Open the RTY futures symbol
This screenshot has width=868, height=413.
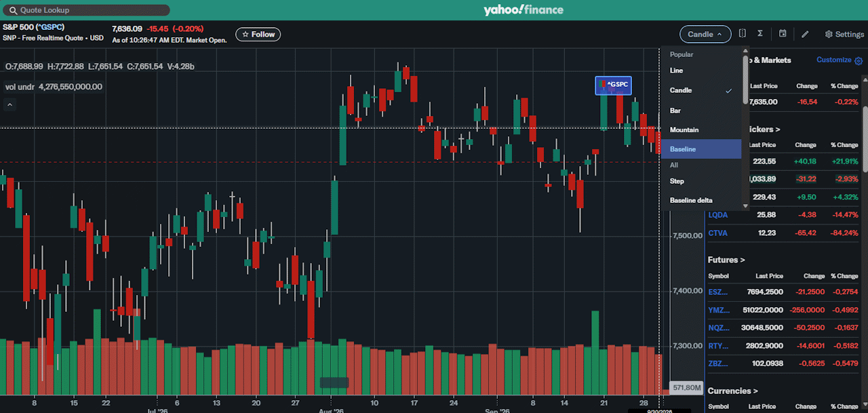(718, 346)
